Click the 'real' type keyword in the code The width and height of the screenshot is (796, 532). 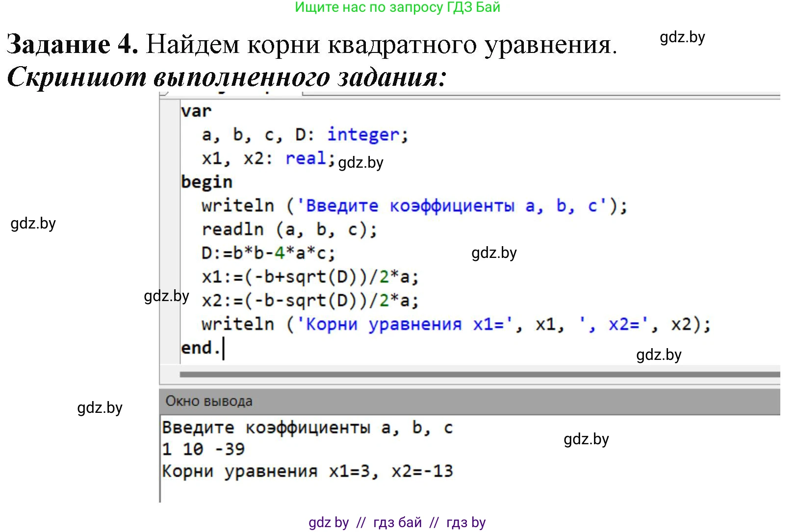[x=305, y=158]
